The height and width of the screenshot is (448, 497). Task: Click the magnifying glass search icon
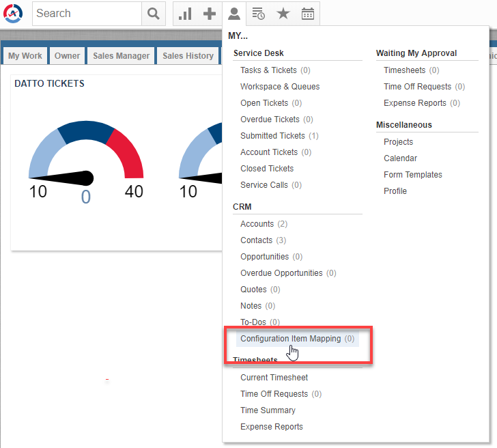(x=154, y=14)
